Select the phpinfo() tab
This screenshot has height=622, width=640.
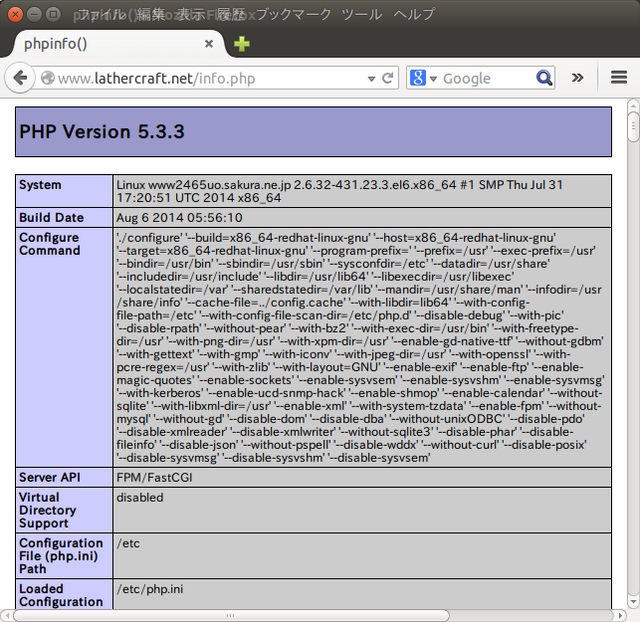pyautogui.click(x=118, y=44)
